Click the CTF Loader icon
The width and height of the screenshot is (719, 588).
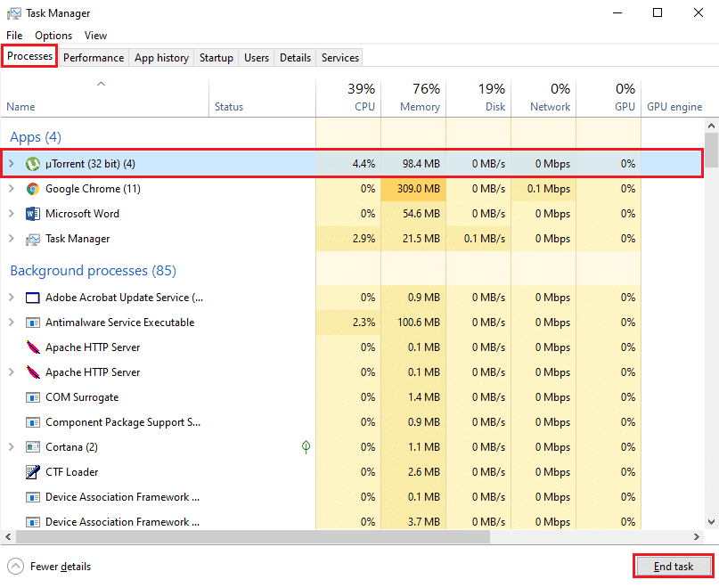[33, 472]
